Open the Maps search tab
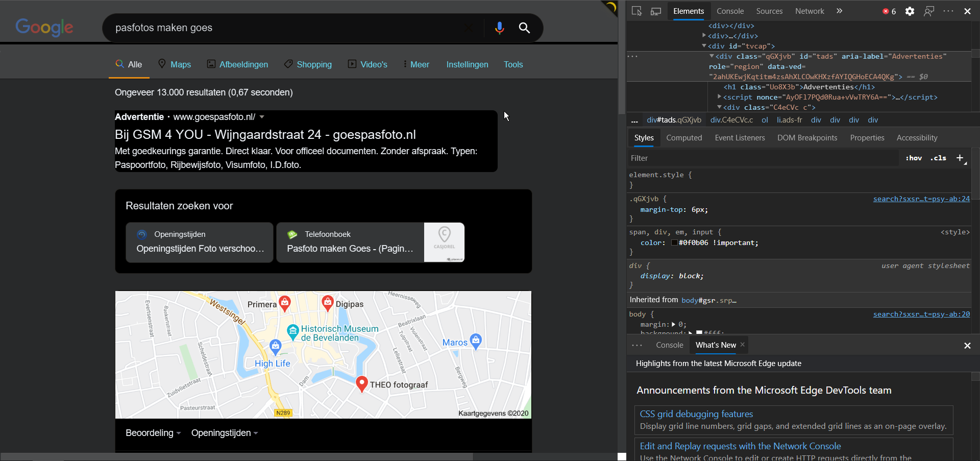Image resolution: width=980 pixels, height=461 pixels. pos(174,64)
